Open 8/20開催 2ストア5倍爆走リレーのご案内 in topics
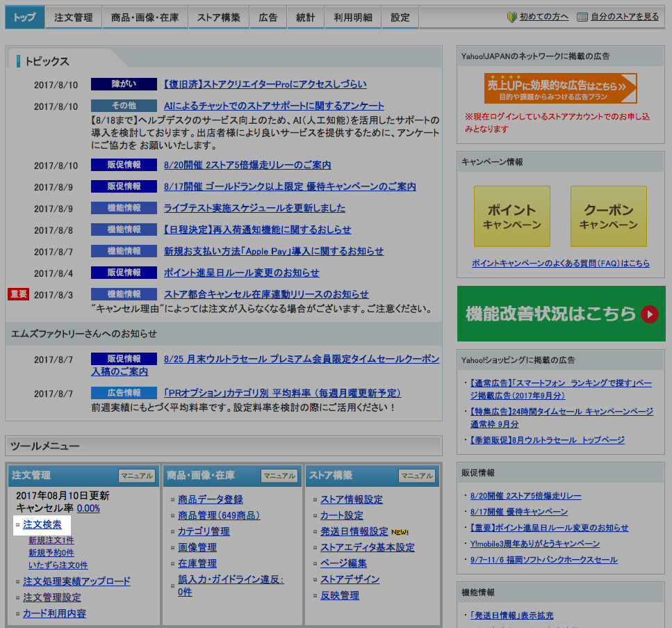This screenshot has width=672, height=628. tap(247, 165)
